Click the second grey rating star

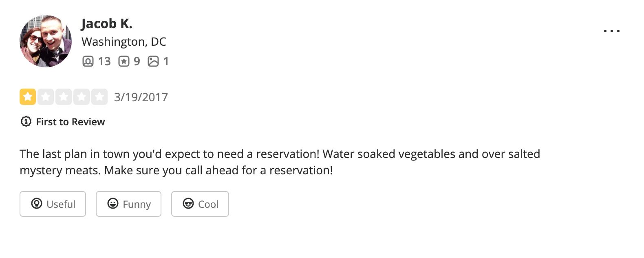pos(46,97)
